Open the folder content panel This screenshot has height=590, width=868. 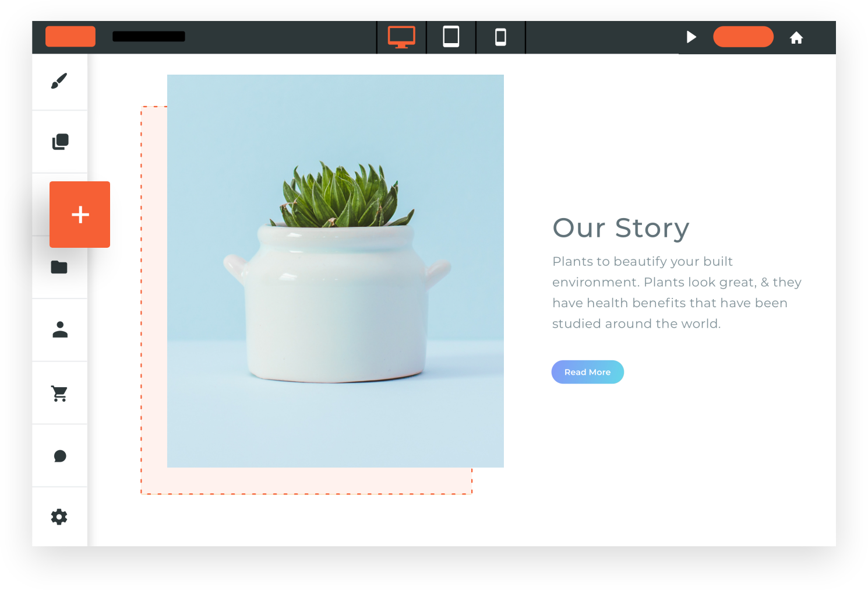click(59, 267)
